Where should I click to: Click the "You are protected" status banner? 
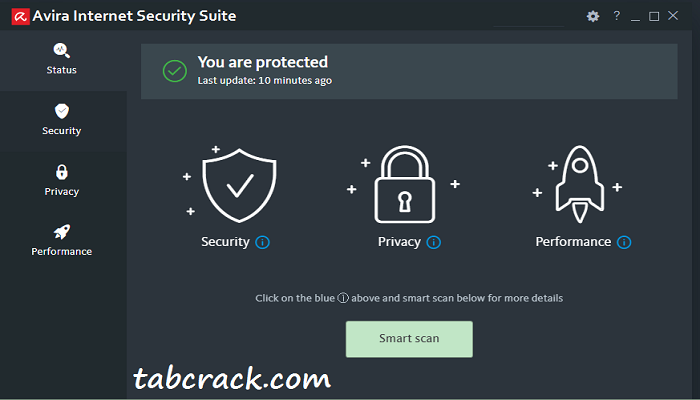tap(409, 71)
